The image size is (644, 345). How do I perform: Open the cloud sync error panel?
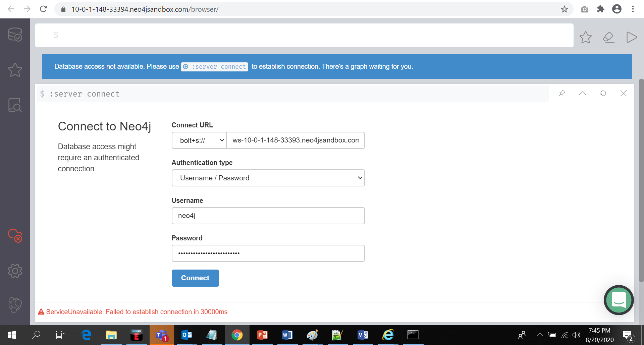point(15,235)
